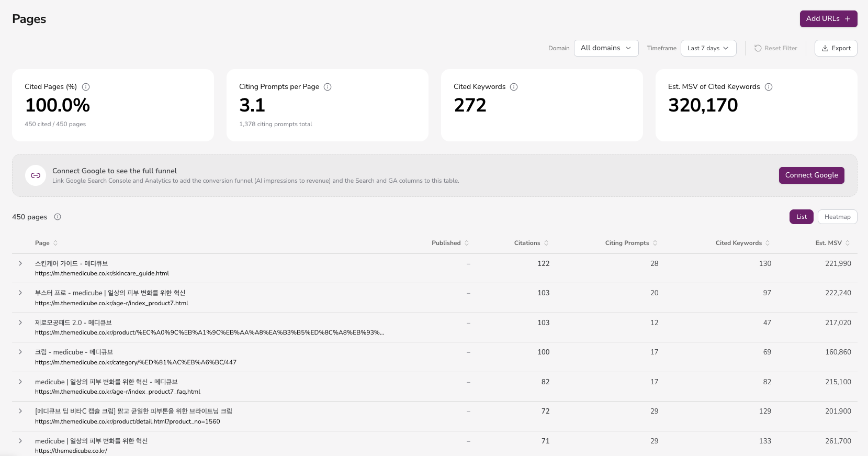Click the Reset Filter button
The width and height of the screenshot is (868, 456).
point(776,48)
